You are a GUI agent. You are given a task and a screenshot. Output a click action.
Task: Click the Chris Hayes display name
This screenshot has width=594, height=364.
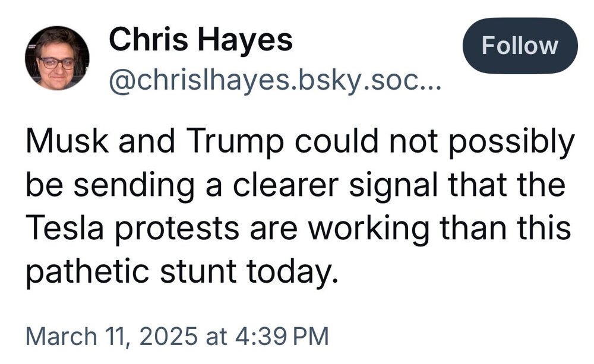coord(201,40)
